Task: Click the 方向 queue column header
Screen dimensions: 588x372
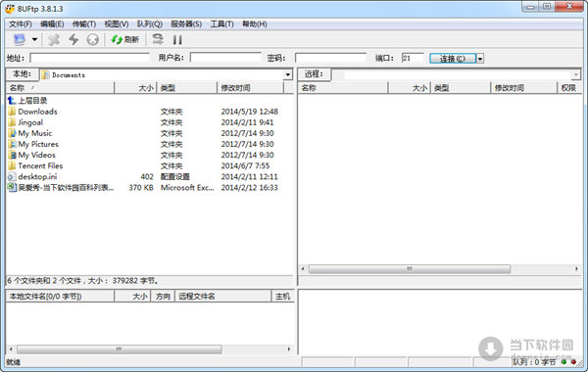Action: click(163, 297)
